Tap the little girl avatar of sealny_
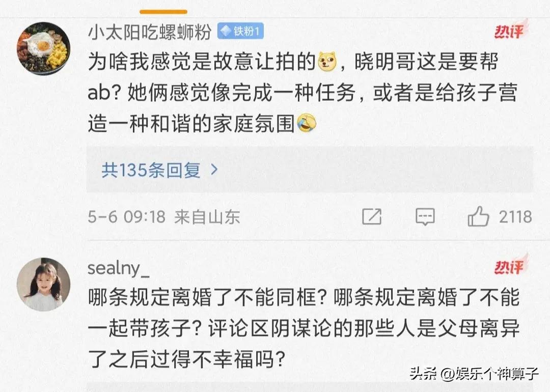The width and height of the screenshot is (550, 392). point(44,284)
